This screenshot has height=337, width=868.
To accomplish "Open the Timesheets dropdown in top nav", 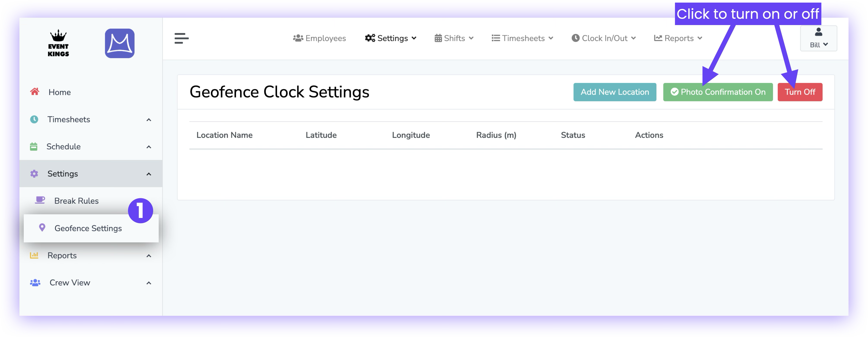I will tap(522, 38).
